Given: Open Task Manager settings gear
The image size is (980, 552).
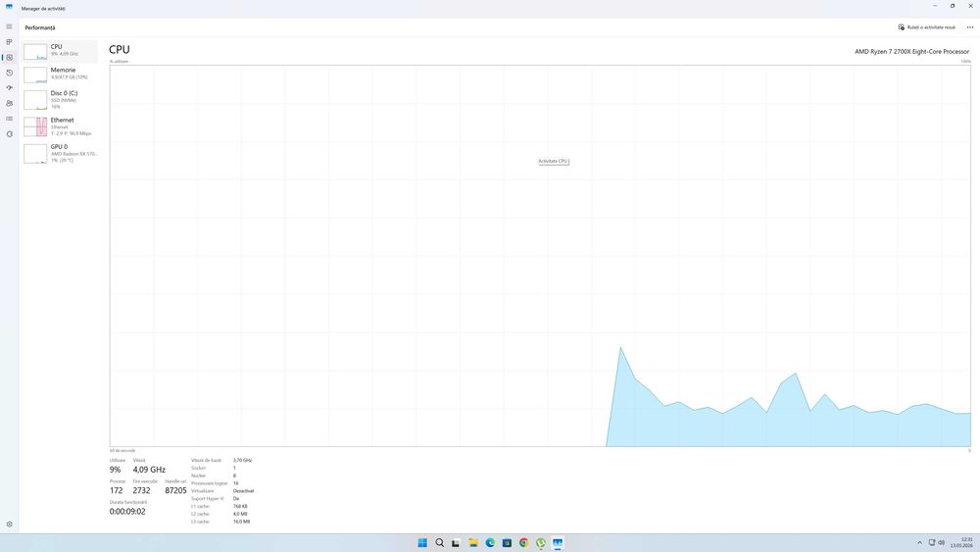Looking at the screenshot, I should [x=10, y=525].
